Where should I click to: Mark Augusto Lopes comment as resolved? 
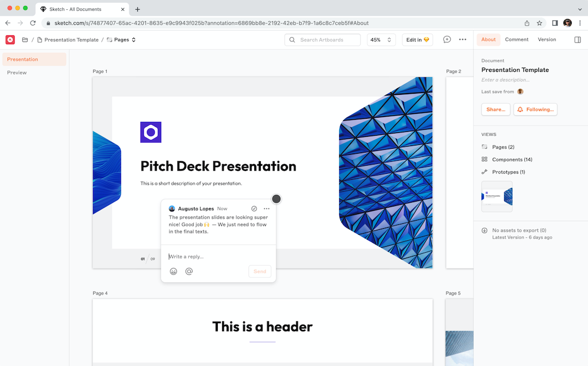pyautogui.click(x=254, y=209)
